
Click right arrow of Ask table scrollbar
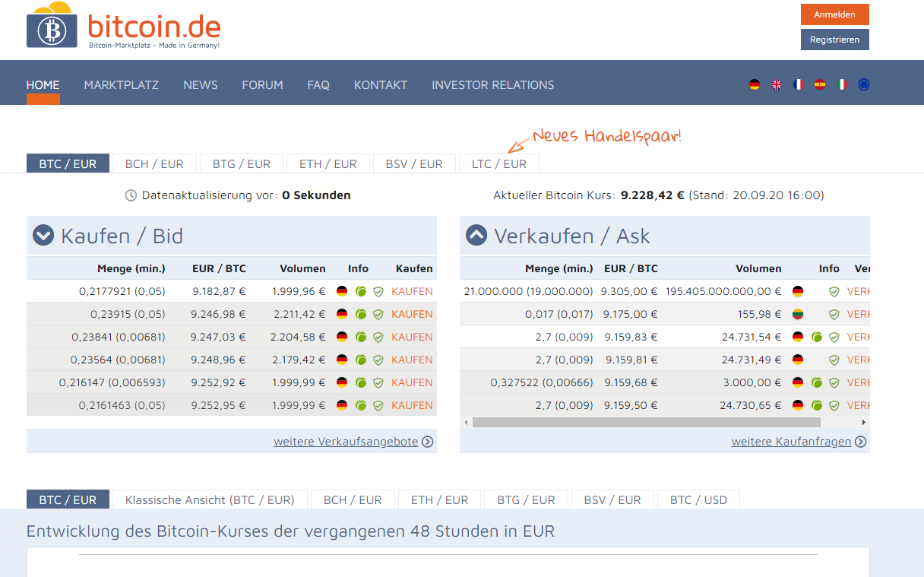point(864,422)
